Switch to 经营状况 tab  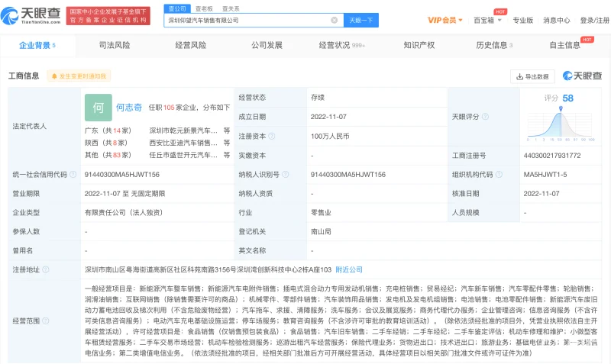341,45
